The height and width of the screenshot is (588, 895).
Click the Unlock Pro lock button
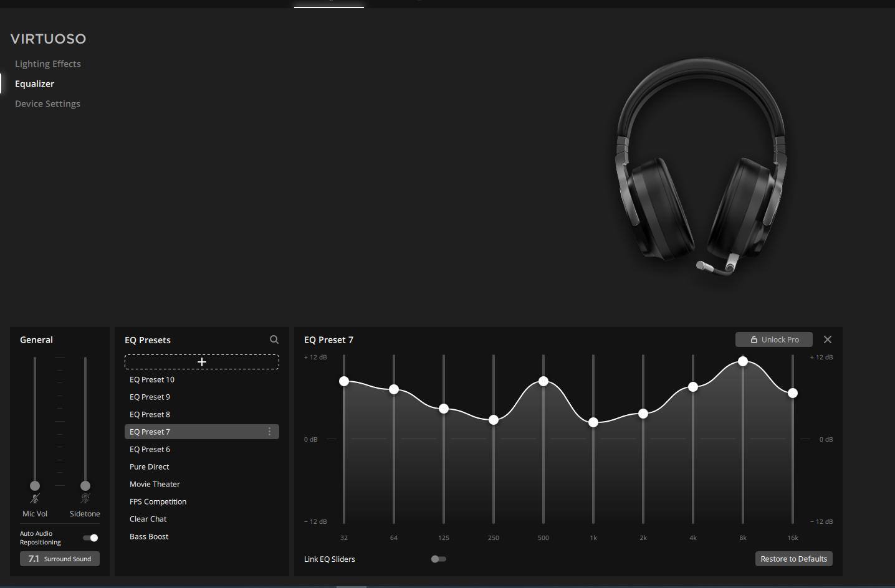[773, 339]
